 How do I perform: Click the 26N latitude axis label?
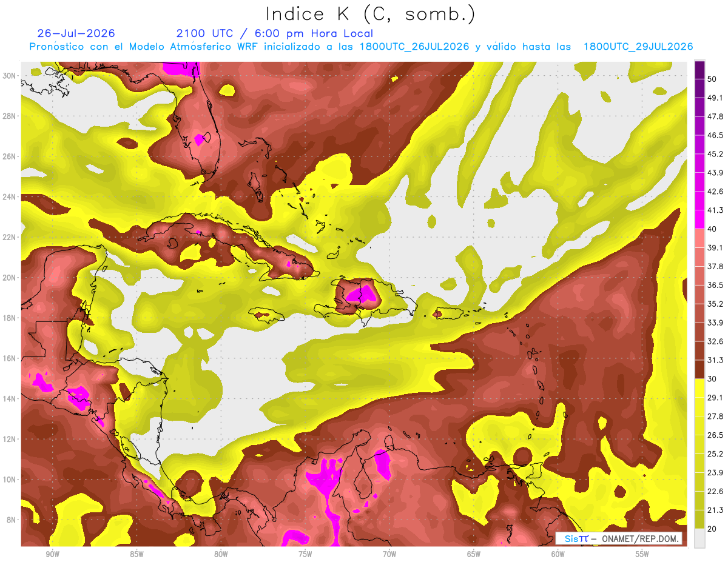(x=10, y=156)
